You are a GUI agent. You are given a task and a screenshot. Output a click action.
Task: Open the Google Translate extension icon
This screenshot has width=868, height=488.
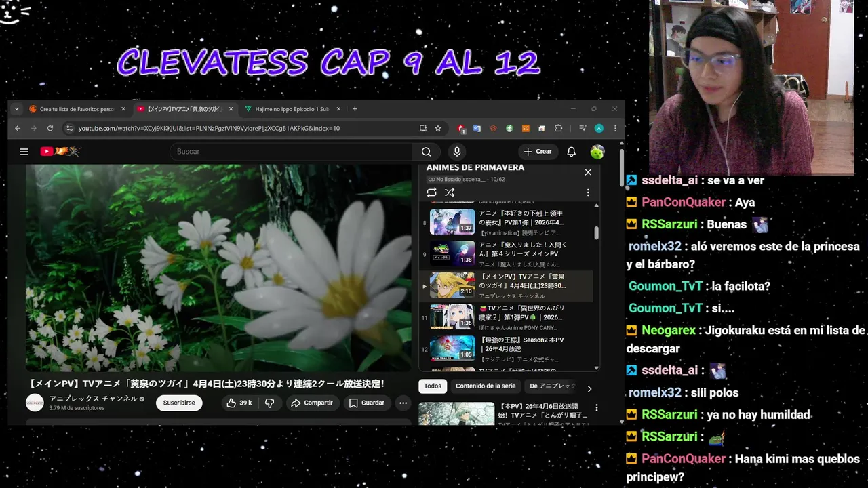tap(477, 128)
